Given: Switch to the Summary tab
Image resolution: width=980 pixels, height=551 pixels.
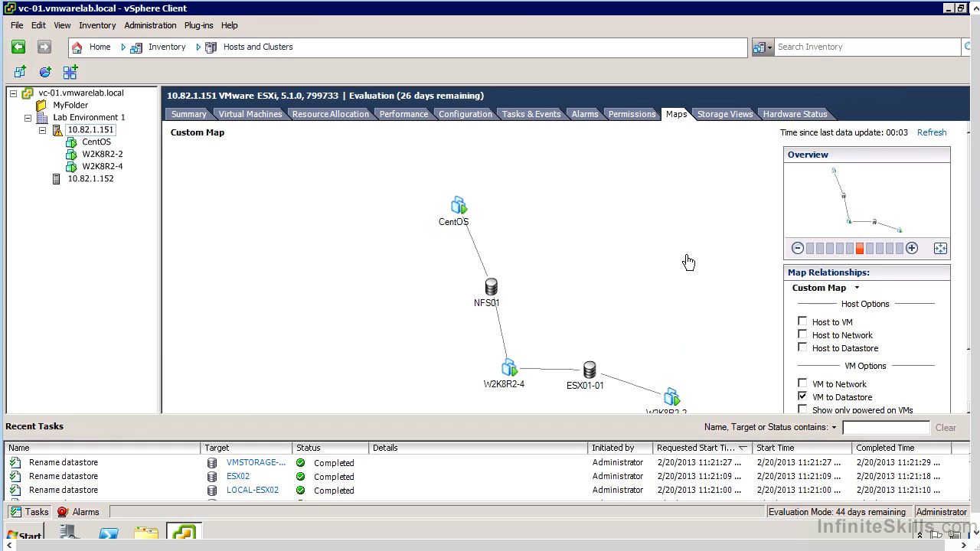Looking at the screenshot, I should point(188,114).
